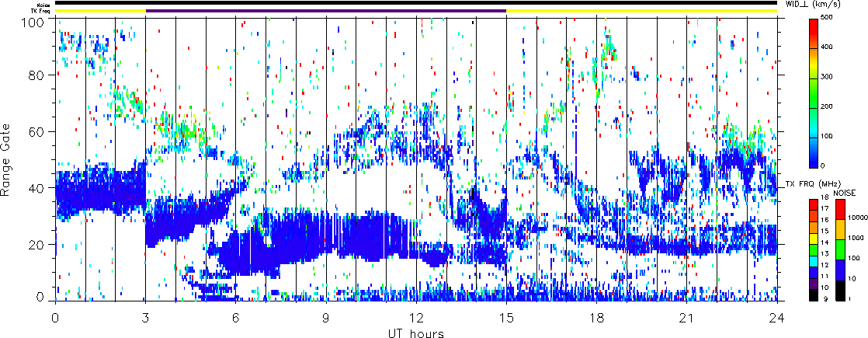Click the purple swatch in TX FRQ colorbar
Image resolution: width=868 pixels, height=338 pixels.
[813, 284]
